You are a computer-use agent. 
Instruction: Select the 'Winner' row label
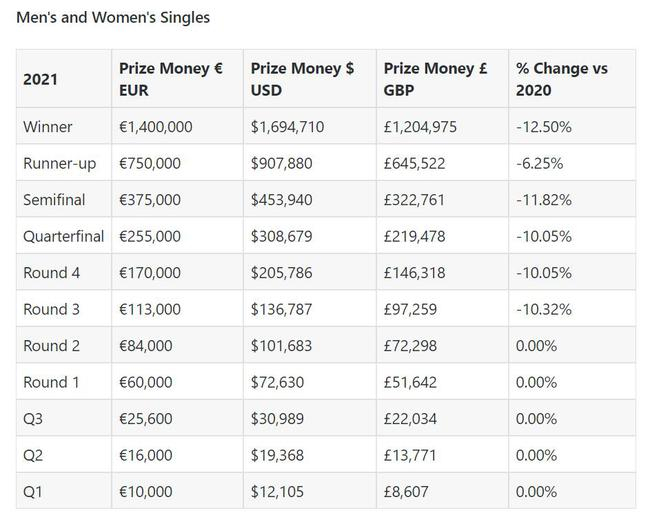click(x=47, y=127)
